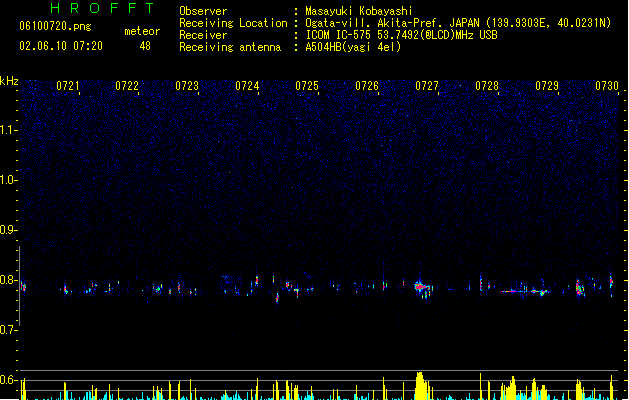Click the 0725 time marker
This screenshot has height=400, width=629.
click(307, 86)
